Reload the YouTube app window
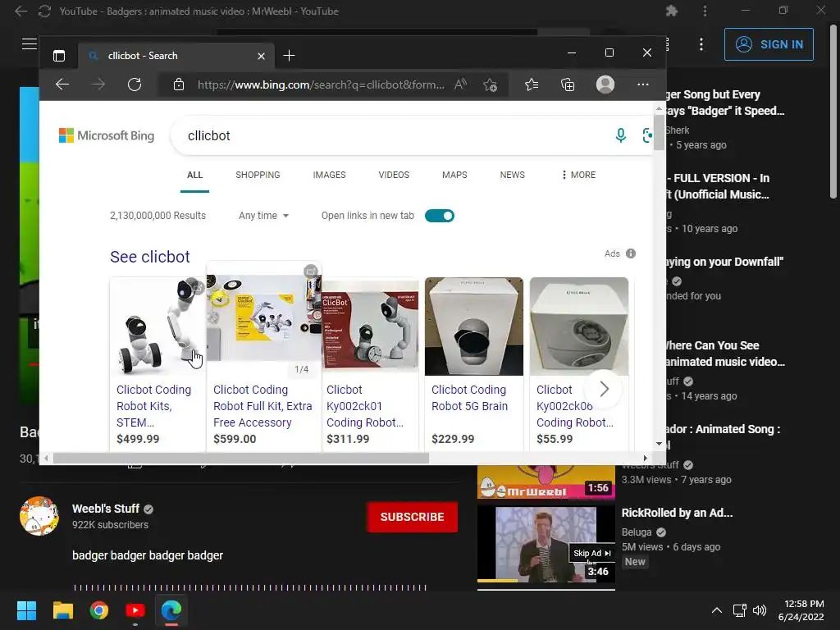The width and height of the screenshot is (840, 630). point(44,11)
